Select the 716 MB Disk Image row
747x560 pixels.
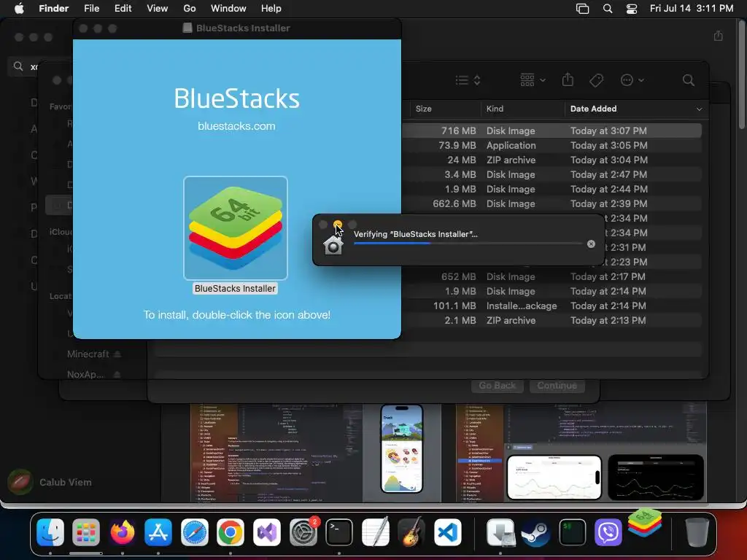[551, 131]
